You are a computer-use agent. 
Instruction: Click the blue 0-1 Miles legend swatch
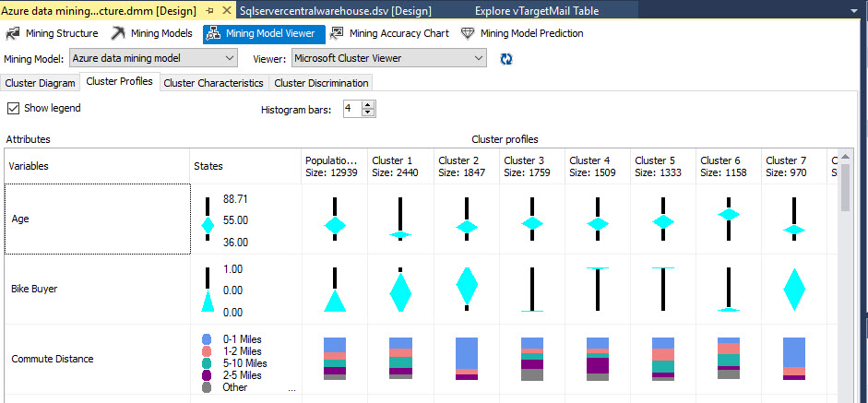coord(207,339)
